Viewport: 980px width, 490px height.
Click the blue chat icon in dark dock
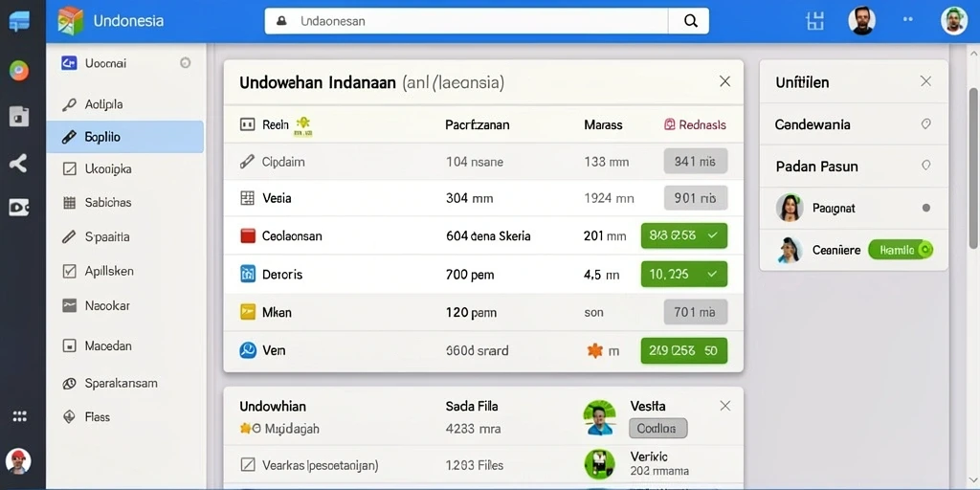tap(19, 22)
